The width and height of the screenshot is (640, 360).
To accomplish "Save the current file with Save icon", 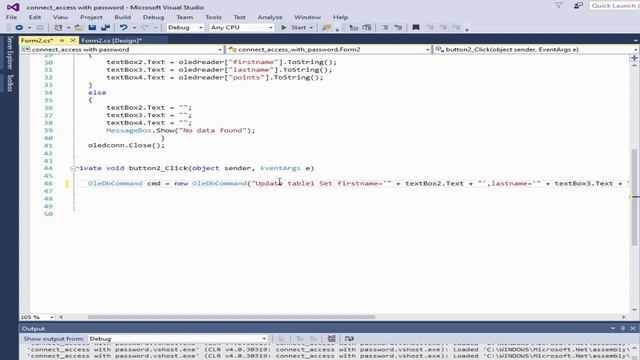I will [92, 27].
